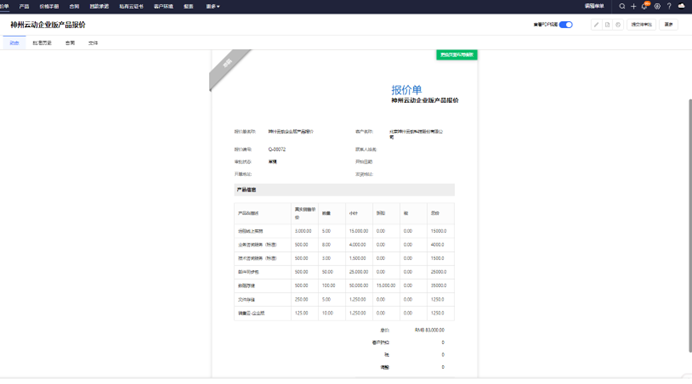Switch to the 合同 tab under the title
The image size is (692, 384).
(70, 43)
